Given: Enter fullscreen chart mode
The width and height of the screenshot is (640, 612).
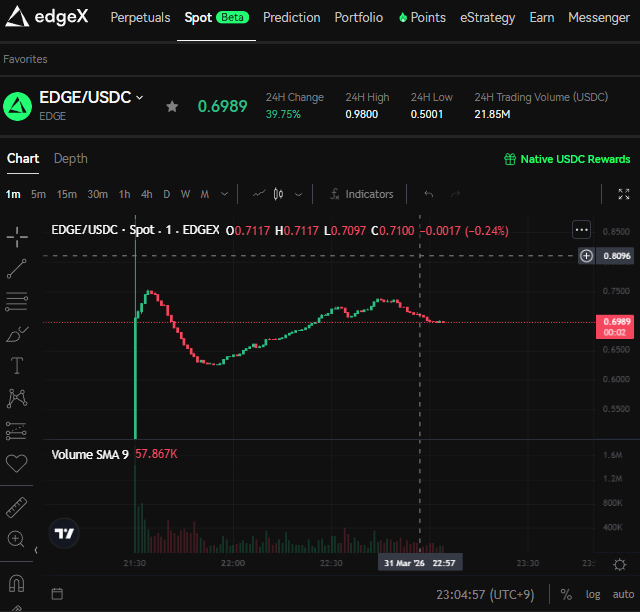Looking at the screenshot, I should click(624, 194).
